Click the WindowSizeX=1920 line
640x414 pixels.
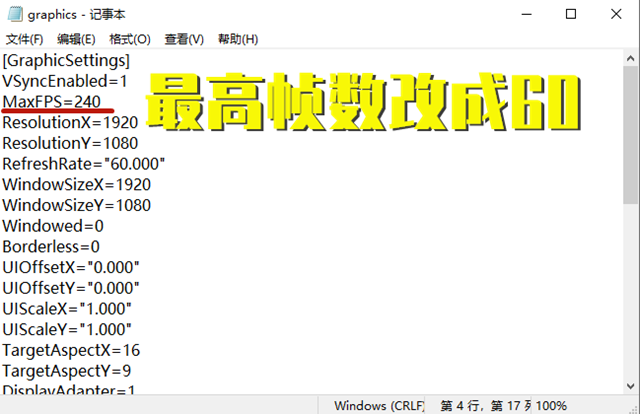pos(77,185)
